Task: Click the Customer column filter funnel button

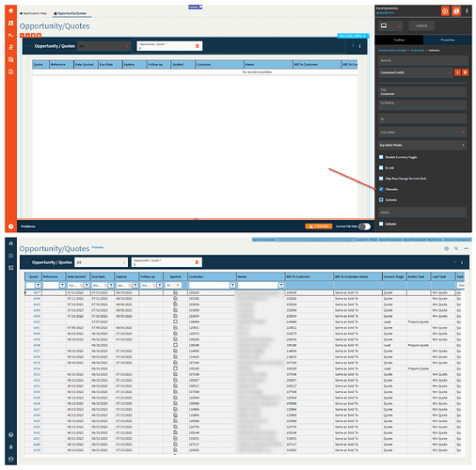Action: tap(232, 285)
